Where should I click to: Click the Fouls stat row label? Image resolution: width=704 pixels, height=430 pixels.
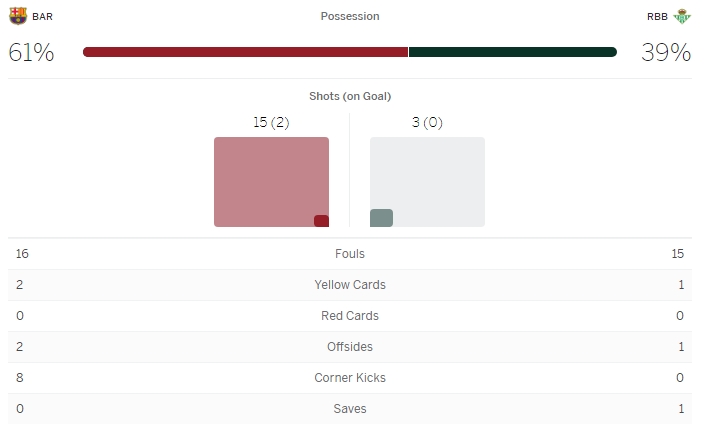pos(350,254)
